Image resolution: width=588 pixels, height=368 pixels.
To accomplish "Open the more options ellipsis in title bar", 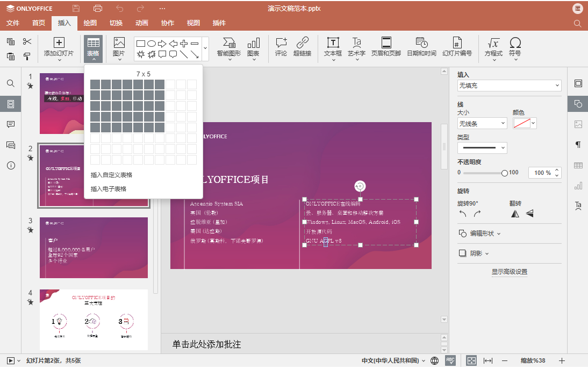I will [x=162, y=8].
